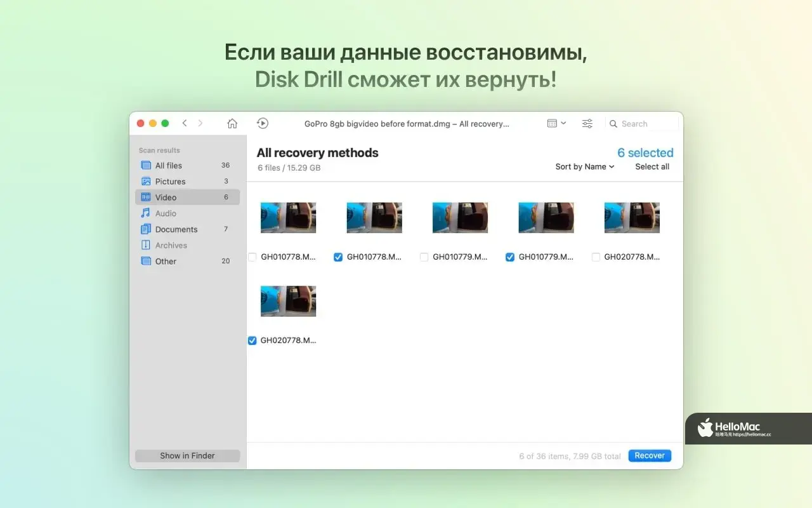Select All files in the sidebar
Viewport: 812px width, 508px height.
pyautogui.click(x=187, y=165)
